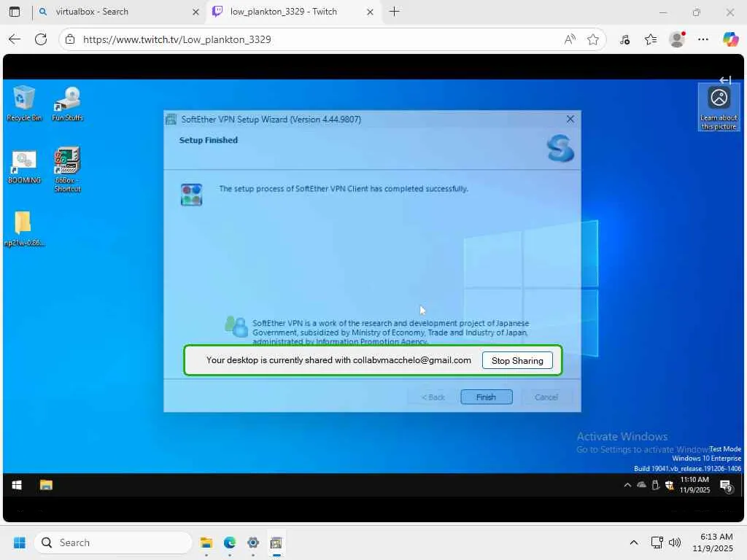The height and width of the screenshot is (560, 747).
Task: Open Edge Settings and more menu
Action: (703, 39)
